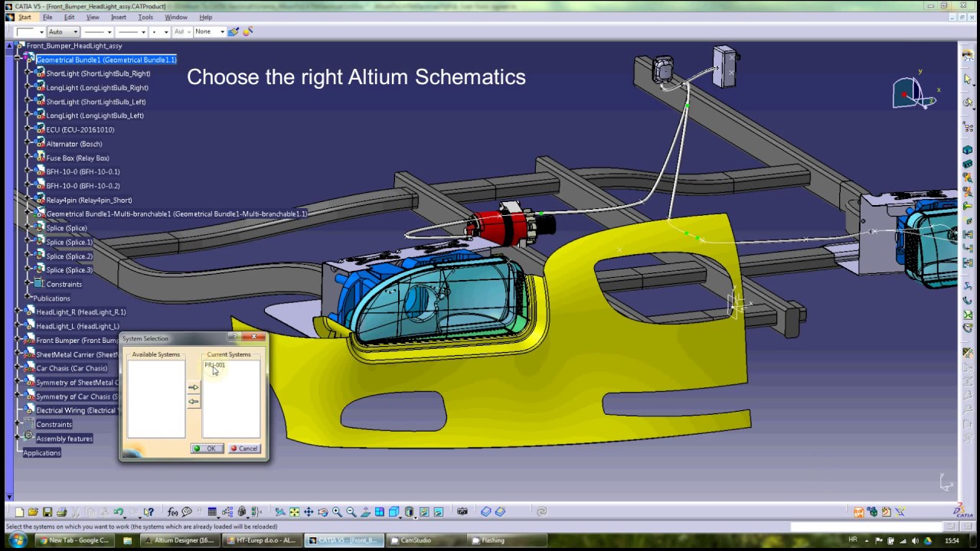This screenshot has height=551, width=980.
Task: Select Assembly features in tree
Action: (x=64, y=439)
